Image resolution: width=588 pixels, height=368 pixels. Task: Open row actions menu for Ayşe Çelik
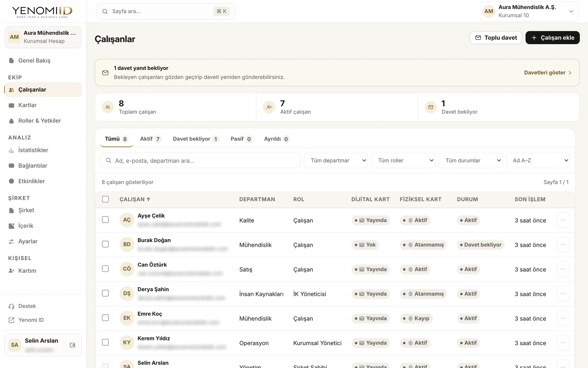(x=563, y=220)
